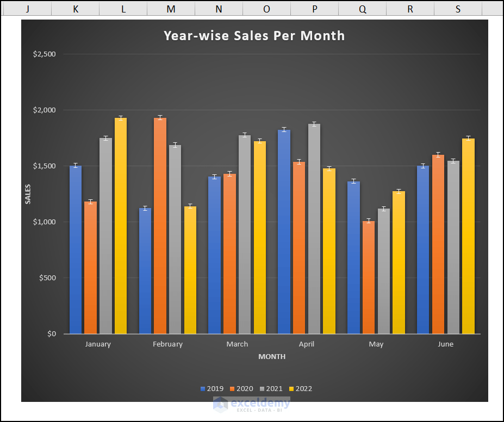Image resolution: width=504 pixels, height=422 pixels.
Task: Click the MONTH axis title
Action: (272, 357)
